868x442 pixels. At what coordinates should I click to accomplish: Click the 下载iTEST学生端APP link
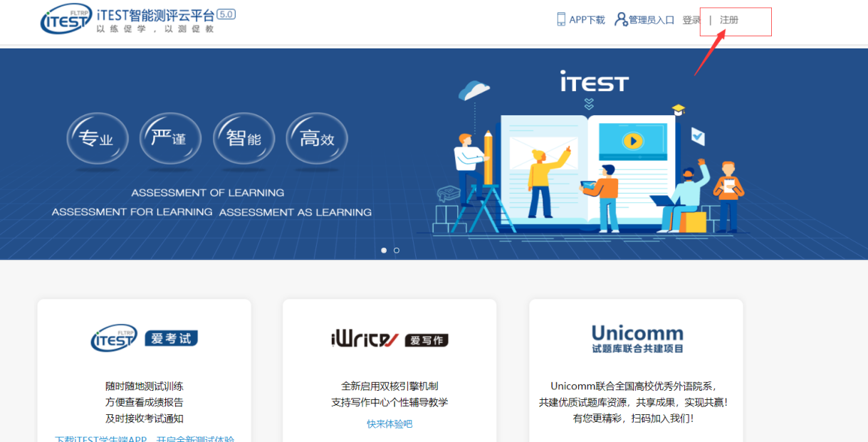(144, 438)
